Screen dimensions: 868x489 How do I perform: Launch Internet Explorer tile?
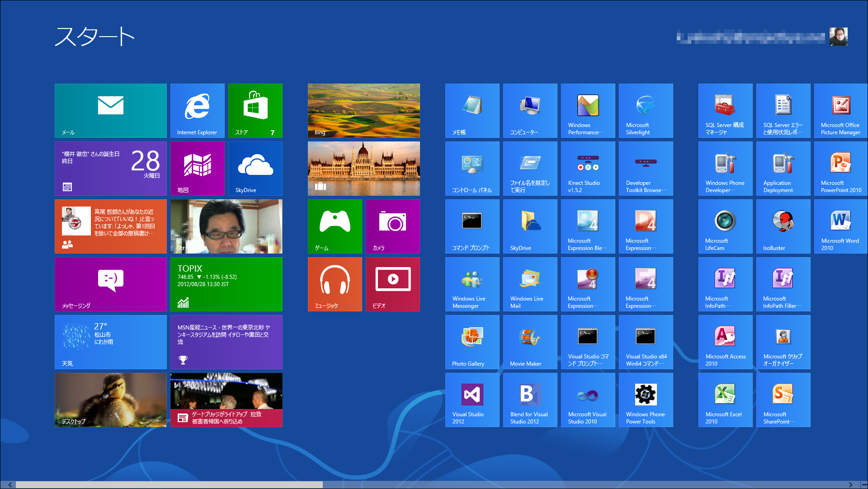click(x=198, y=111)
